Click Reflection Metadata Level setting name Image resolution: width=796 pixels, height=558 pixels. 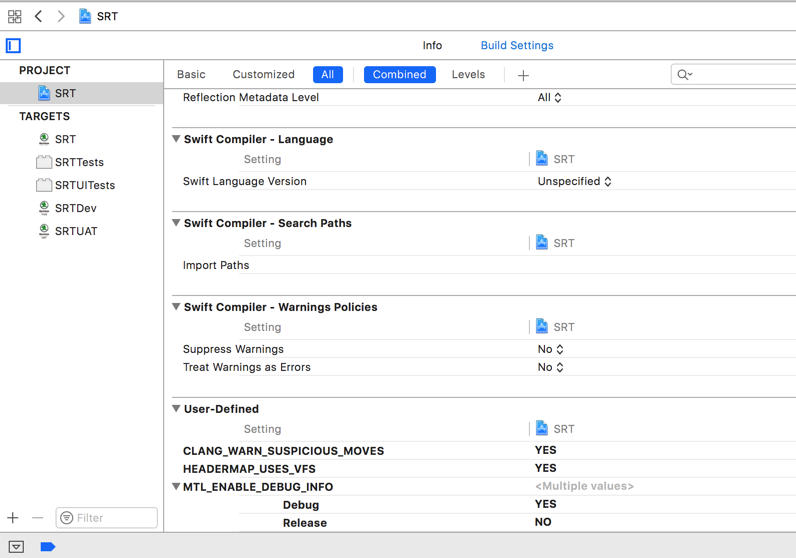click(x=251, y=97)
